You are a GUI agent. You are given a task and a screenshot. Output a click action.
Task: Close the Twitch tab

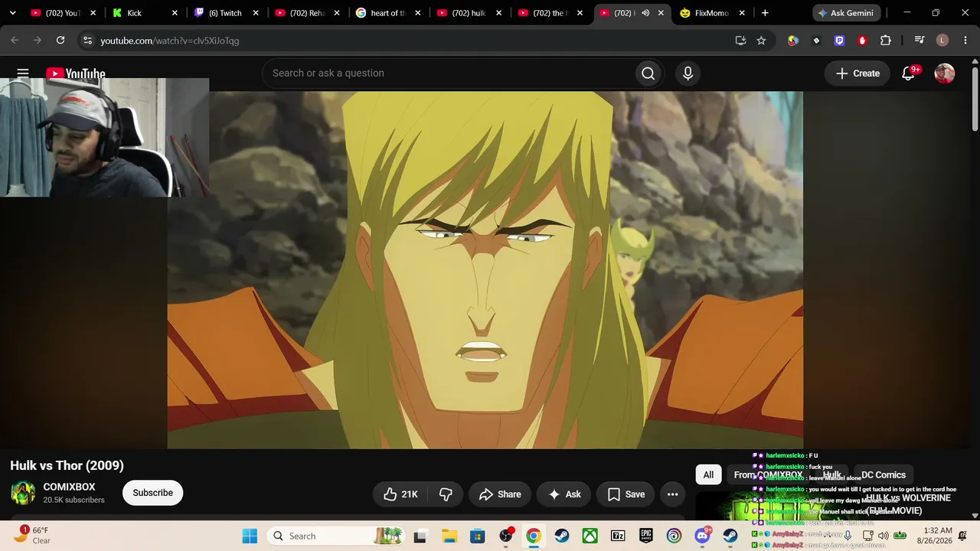256,13
